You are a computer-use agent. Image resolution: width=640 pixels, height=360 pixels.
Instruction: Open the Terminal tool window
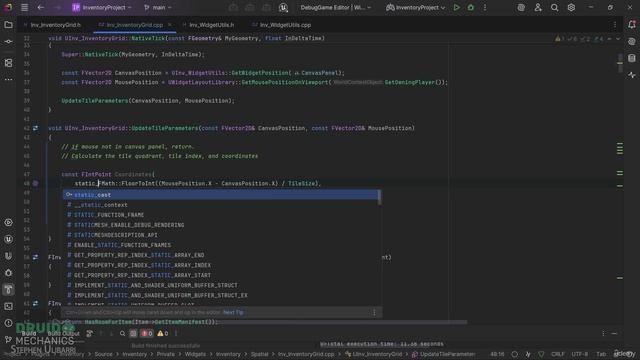tap(8, 306)
